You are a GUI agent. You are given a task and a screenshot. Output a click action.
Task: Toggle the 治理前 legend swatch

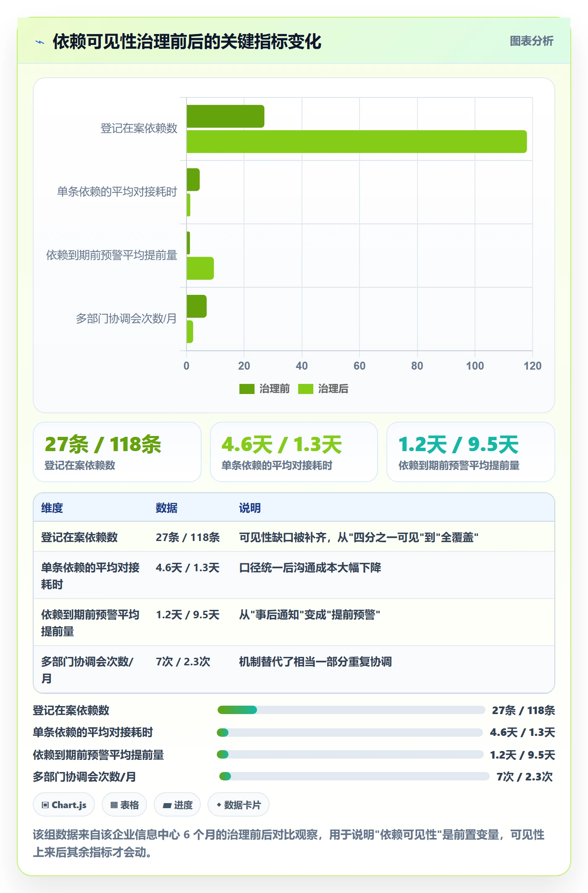tap(247, 389)
